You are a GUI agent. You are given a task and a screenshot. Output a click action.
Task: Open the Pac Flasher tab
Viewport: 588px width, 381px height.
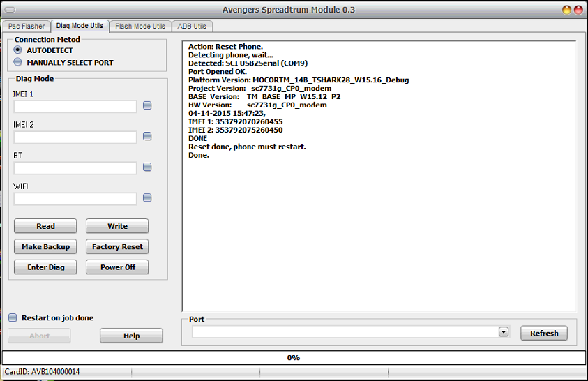27,27
